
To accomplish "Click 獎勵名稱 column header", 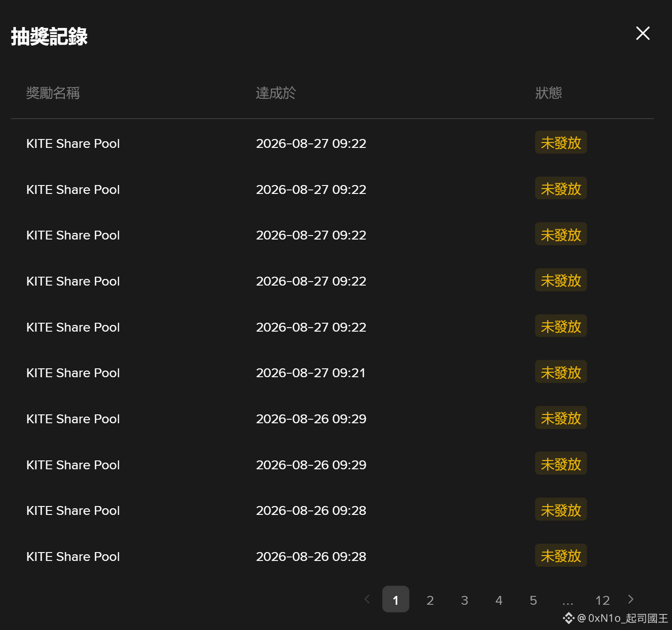I will tap(53, 93).
